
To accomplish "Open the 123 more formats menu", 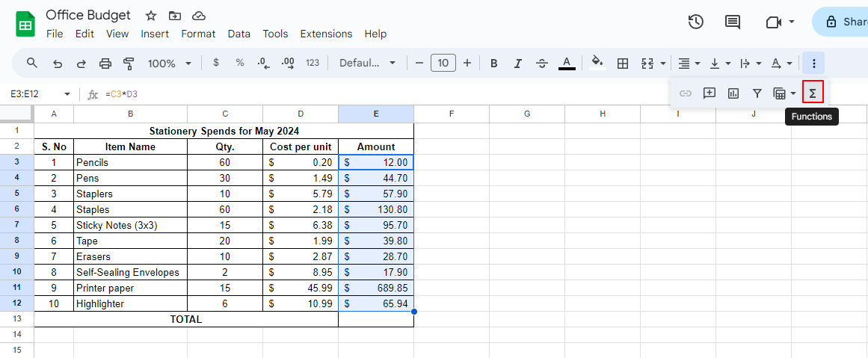I will tap(313, 63).
